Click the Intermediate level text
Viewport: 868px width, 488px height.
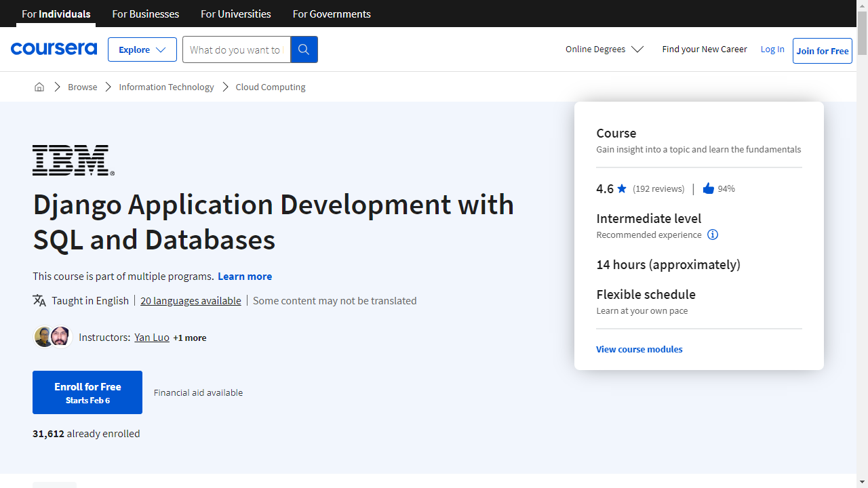click(x=649, y=218)
